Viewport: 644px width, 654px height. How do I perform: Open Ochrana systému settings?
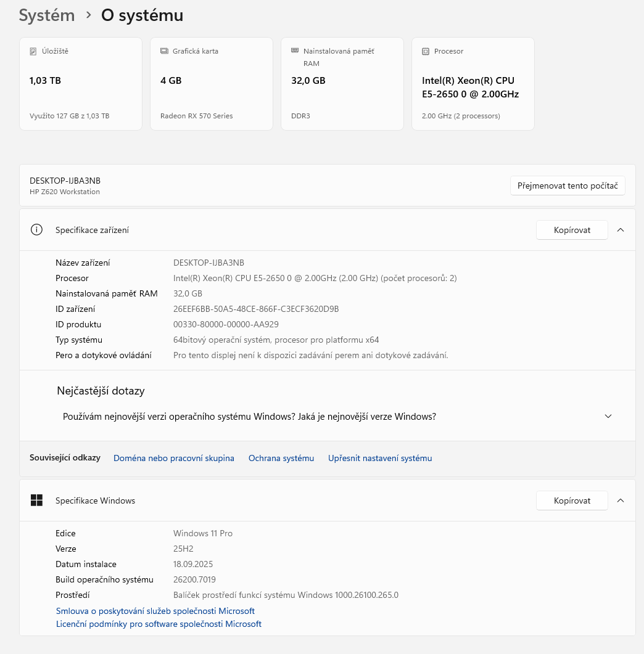coord(281,458)
